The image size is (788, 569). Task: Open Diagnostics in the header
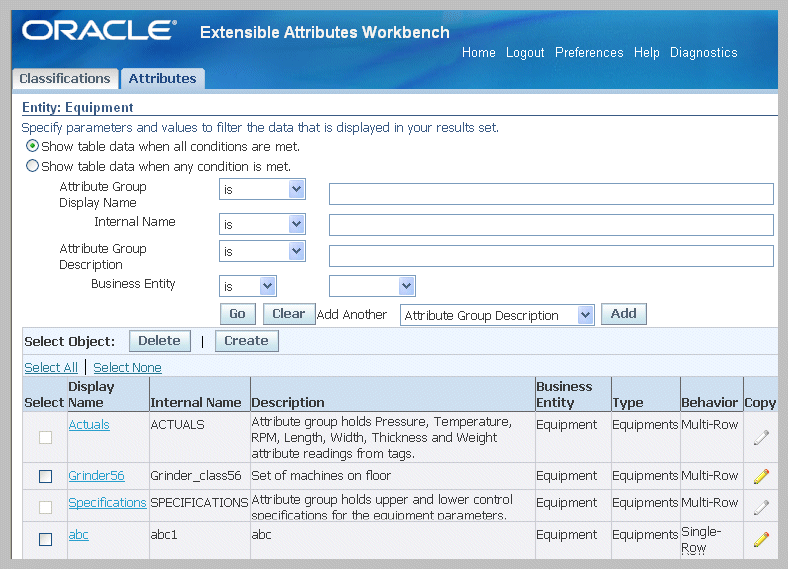point(704,52)
